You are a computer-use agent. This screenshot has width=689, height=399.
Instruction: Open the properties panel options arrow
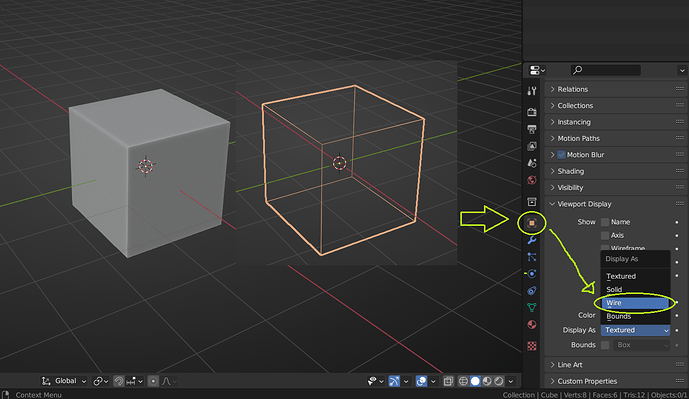[682, 70]
